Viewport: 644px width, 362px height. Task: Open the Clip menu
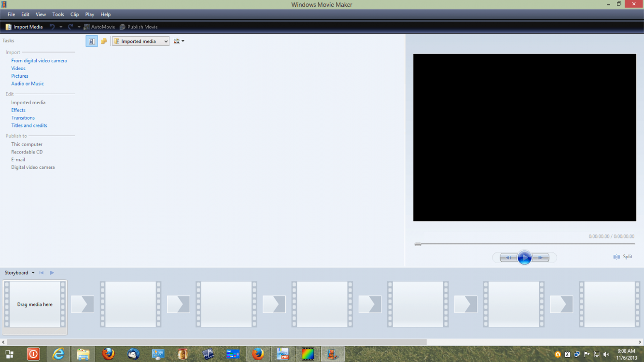[74, 14]
